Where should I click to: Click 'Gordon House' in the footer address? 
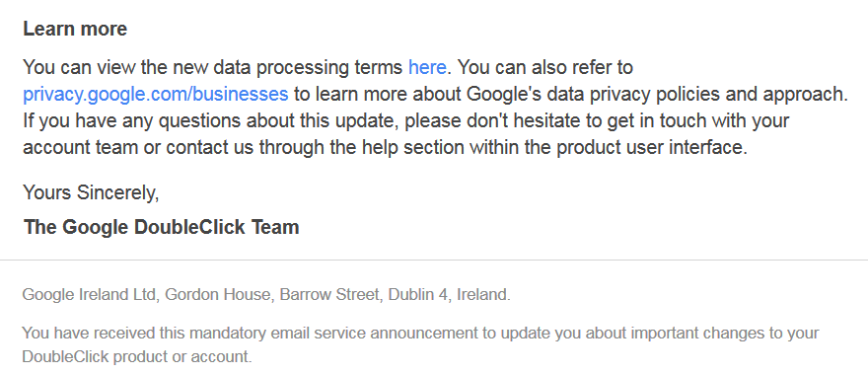219,295
